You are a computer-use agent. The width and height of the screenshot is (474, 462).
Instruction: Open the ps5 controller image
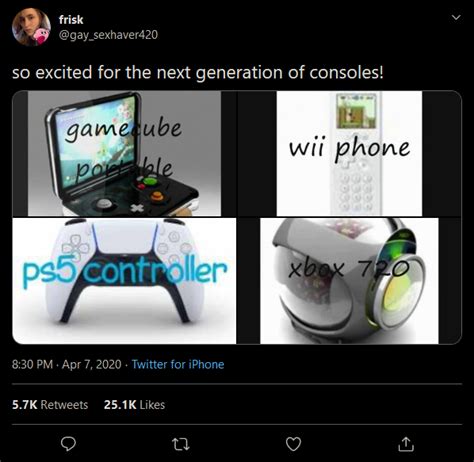tap(124, 281)
